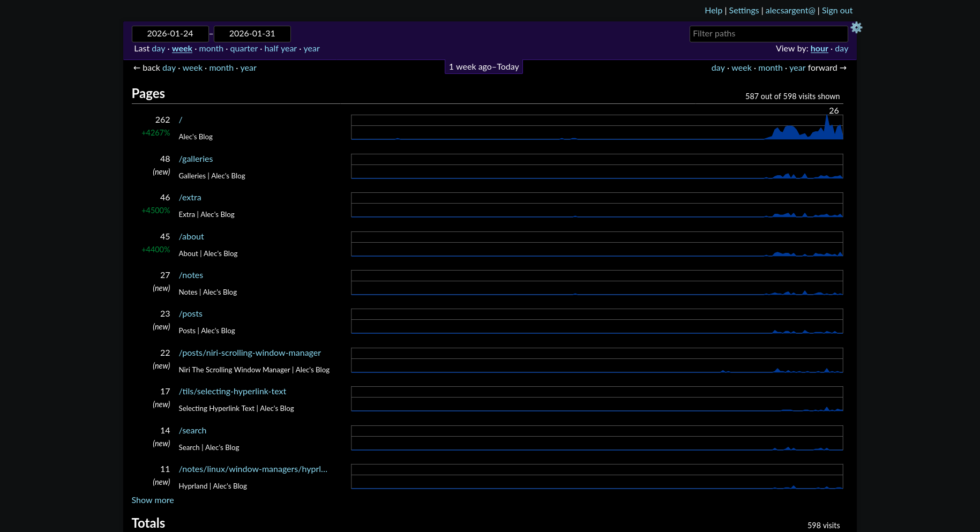Image resolution: width=980 pixels, height=532 pixels.
Task: Select the Last month range
Action: point(211,49)
